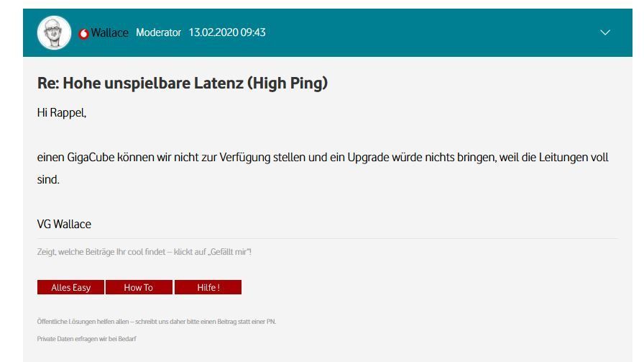
Task: Select the Moderator rank label
Action: (158, 32)
